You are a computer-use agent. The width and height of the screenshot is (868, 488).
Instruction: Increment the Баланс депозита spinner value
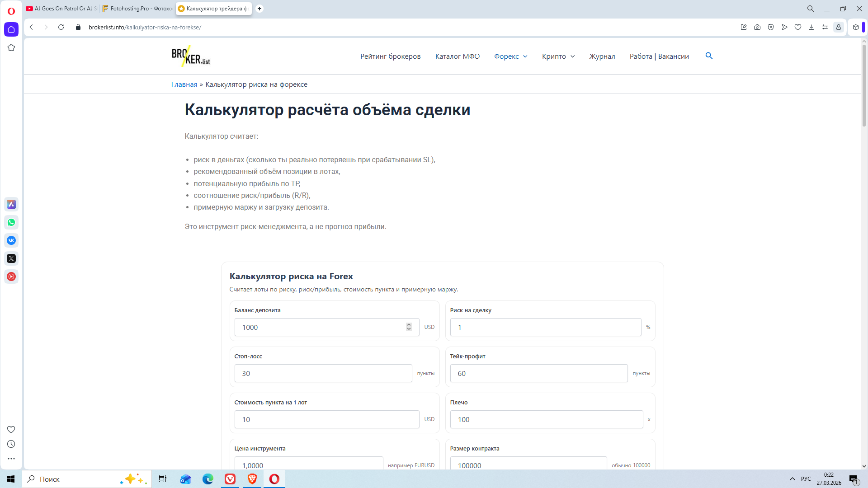coord(409,324)
